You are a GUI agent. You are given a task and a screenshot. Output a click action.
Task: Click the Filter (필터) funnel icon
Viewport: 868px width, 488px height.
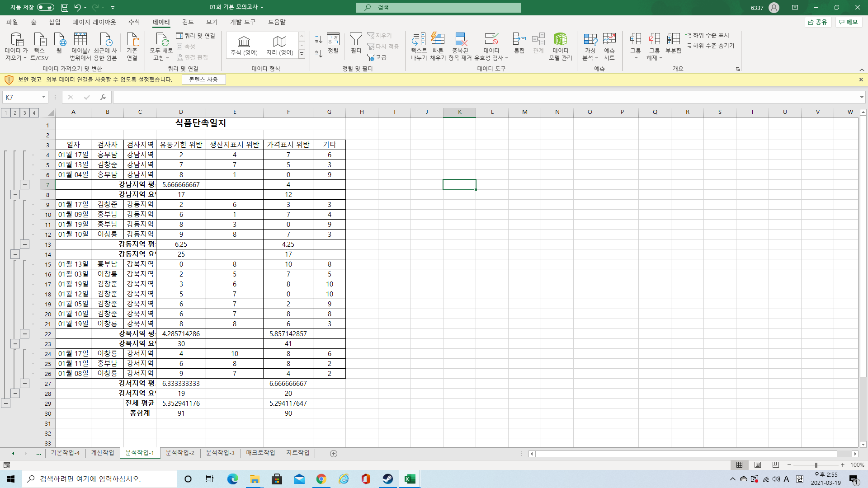356,40
